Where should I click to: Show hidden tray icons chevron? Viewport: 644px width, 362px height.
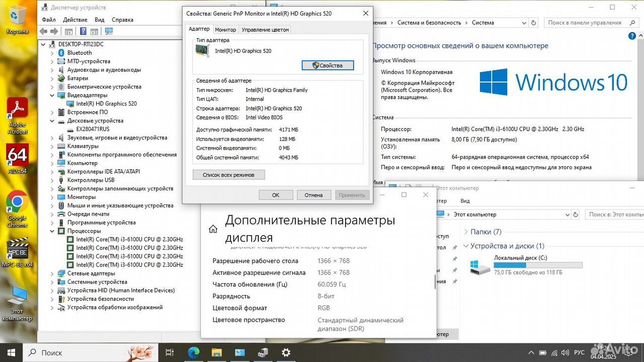[x=531, y=352]
